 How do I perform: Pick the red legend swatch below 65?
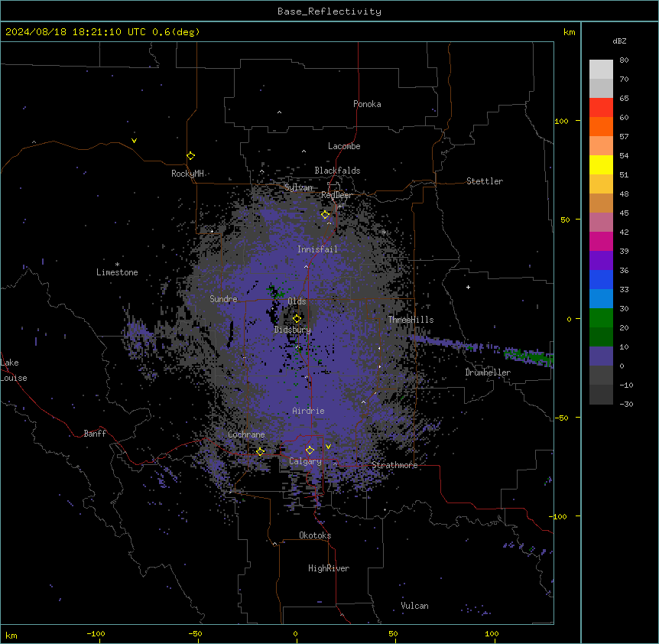pyautogui.click(x=601, y=108)
